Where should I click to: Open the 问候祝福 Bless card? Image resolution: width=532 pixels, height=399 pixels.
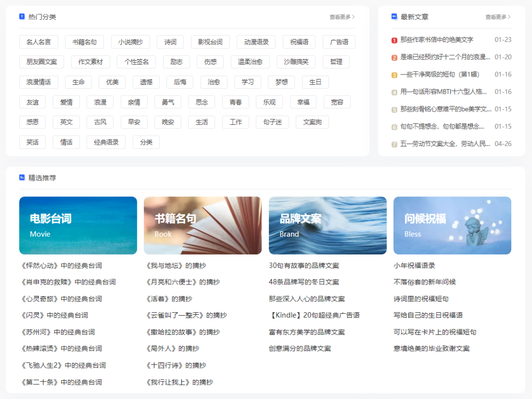point(452,225)
